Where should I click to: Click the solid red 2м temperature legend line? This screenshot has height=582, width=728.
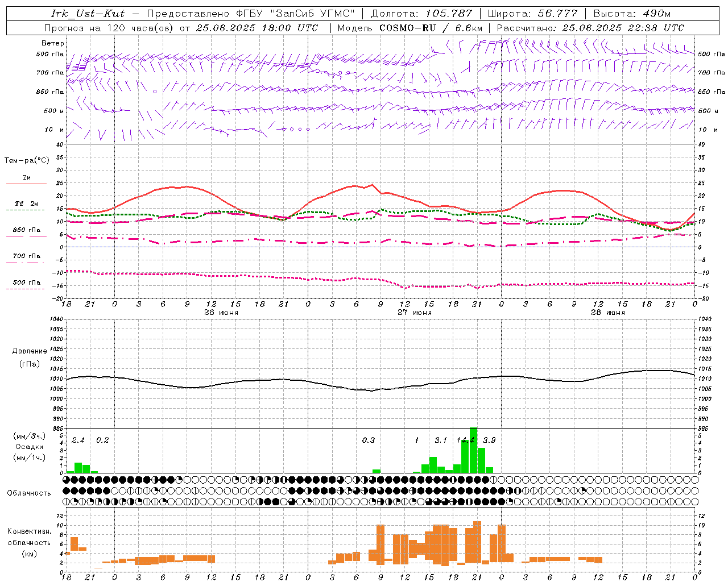point(26,184)
